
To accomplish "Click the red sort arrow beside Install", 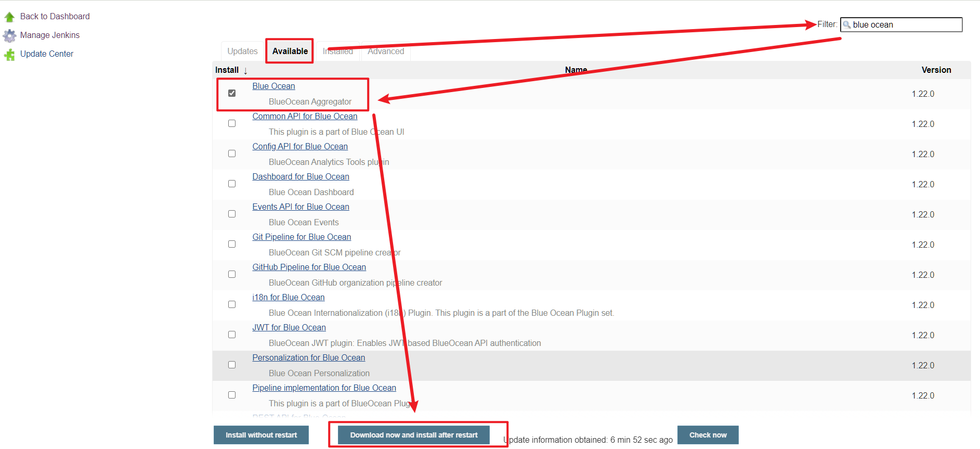I will 245,71.
